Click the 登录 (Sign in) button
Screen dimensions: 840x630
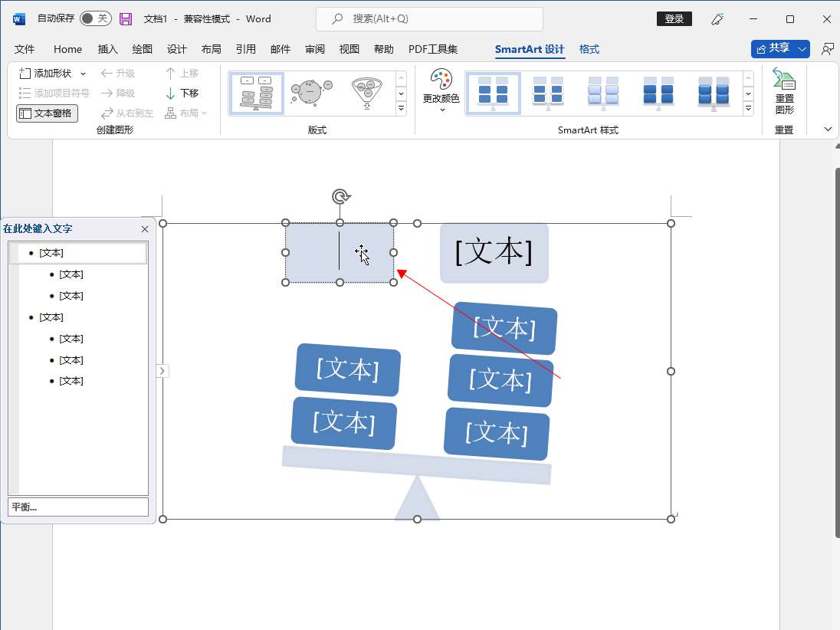674,19
